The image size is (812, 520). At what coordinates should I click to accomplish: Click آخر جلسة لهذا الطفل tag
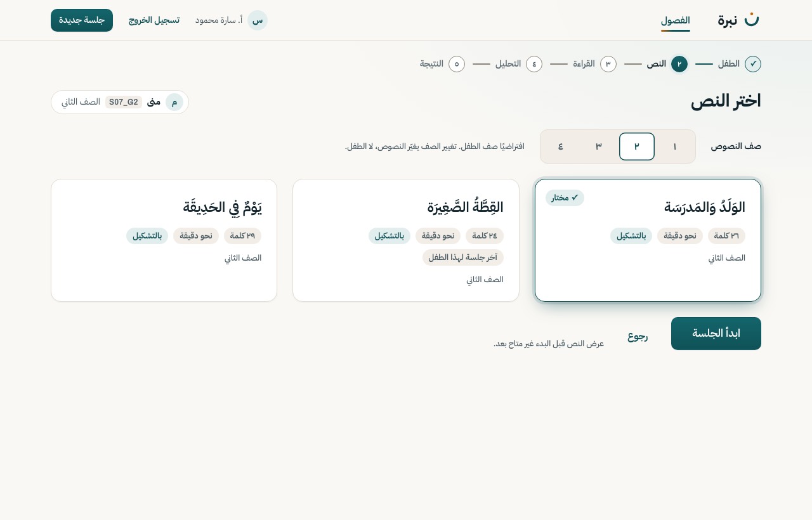463,257
